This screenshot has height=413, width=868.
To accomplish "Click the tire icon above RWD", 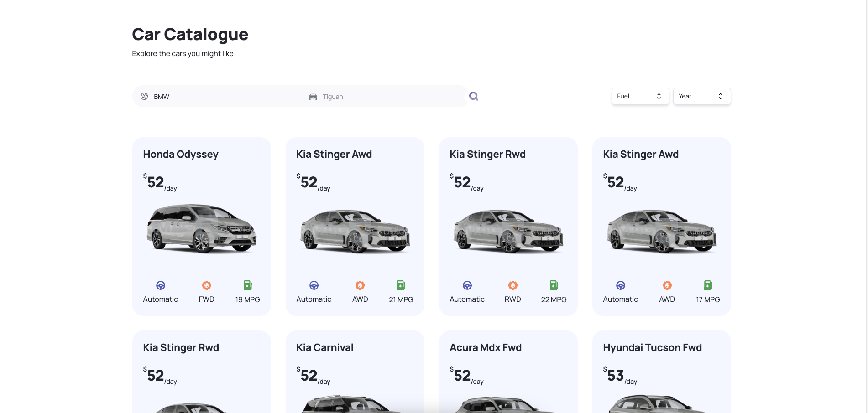I will (513, 285).
